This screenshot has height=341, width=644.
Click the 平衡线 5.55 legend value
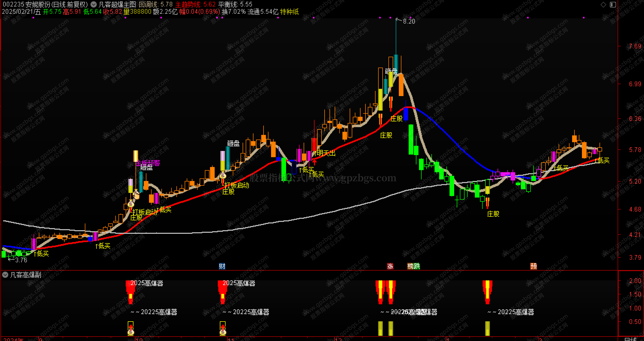click(235, 4)
